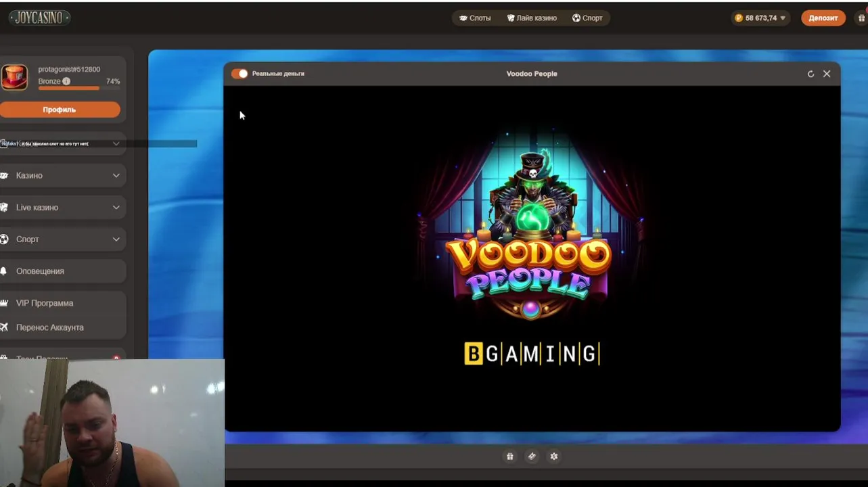The height and width of the screenshot is (487, 868).
Task: Expand the Спорт sidebar section
Action: pos(63,239)
